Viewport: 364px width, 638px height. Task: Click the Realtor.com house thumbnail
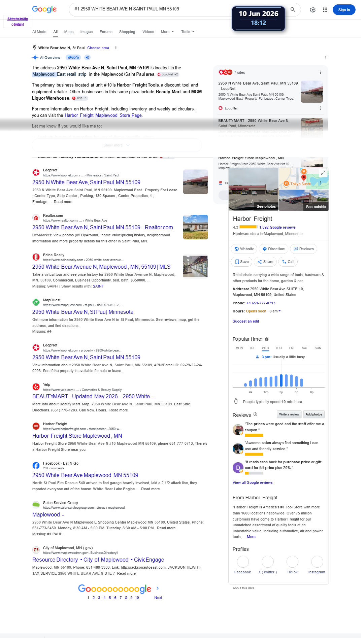[195, 227]
